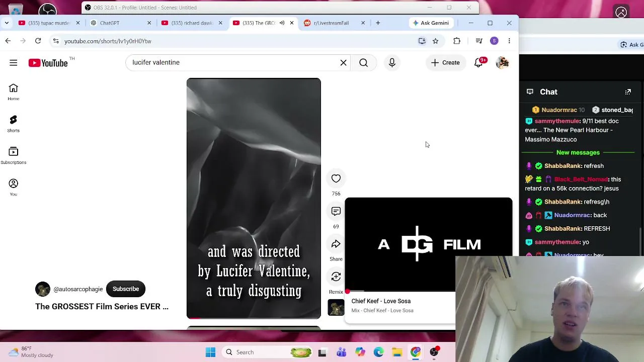Open the YouTube account avatar menu
The width and height of the screenshot is (644, 362).
tap(502, 63)
